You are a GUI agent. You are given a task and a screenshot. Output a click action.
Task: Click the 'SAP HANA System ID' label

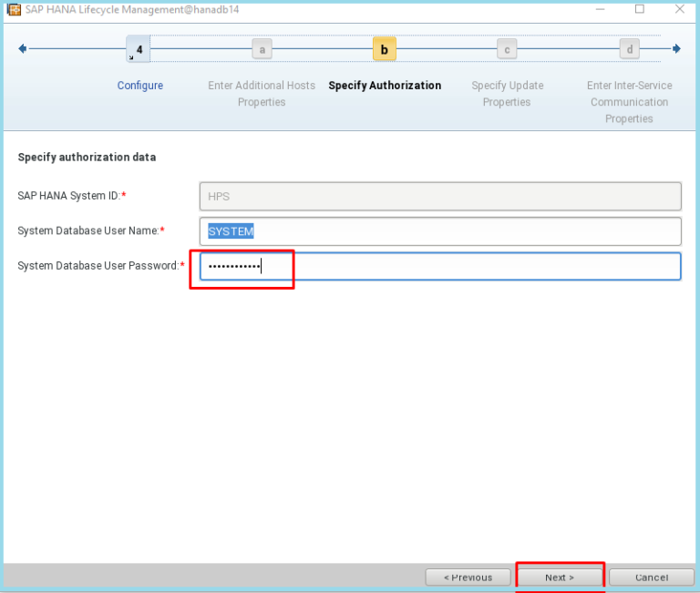tap(72, 196)
